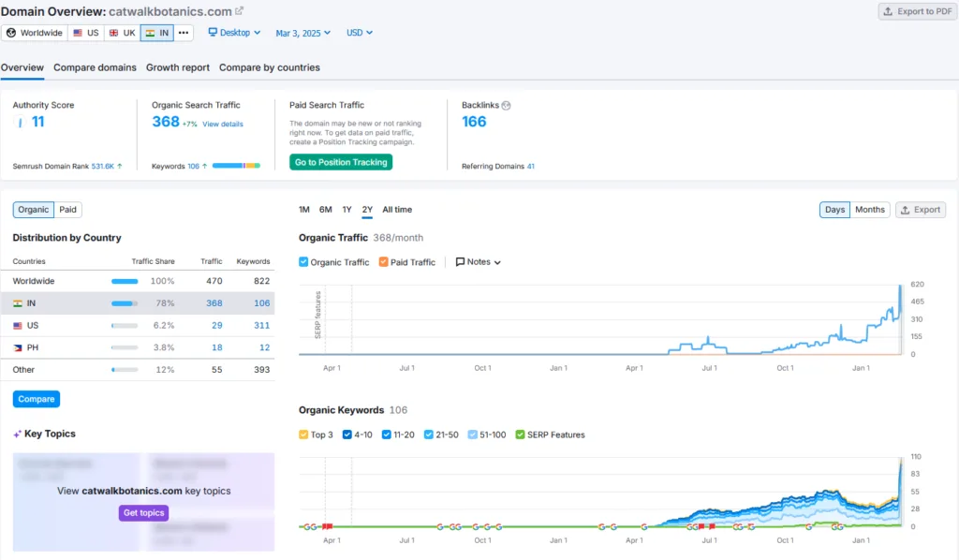Toggle the 4-10 keywords checkbox

click(347, 435)
